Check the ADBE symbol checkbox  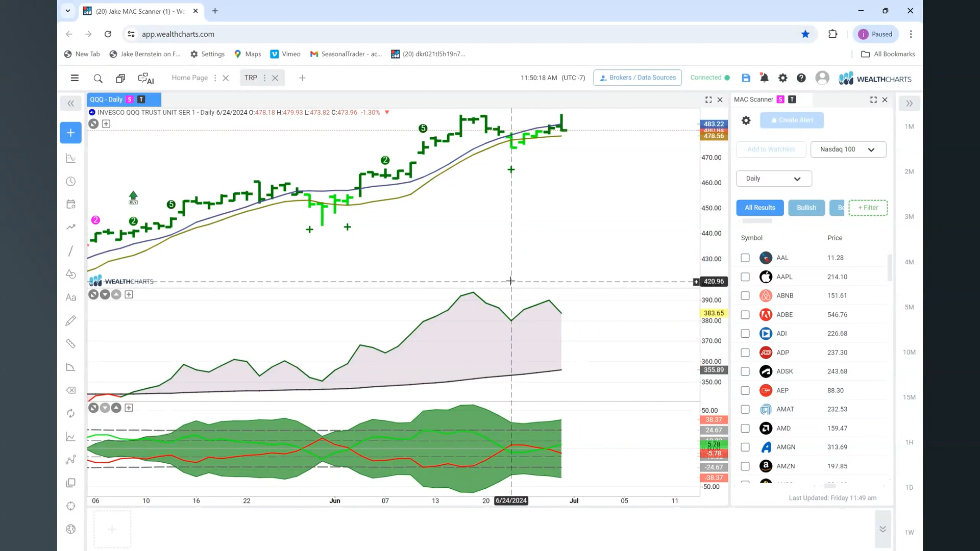click(745, 315)
